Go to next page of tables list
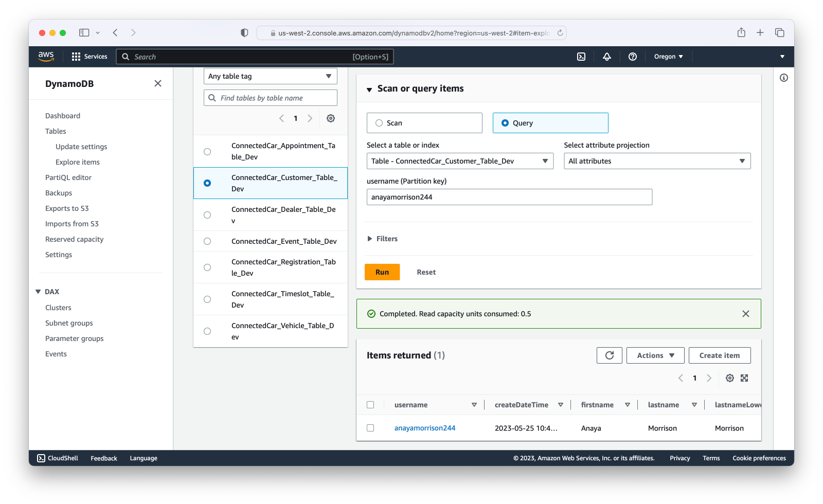Screen dimensions: 823x504 (x=310, y=118)
